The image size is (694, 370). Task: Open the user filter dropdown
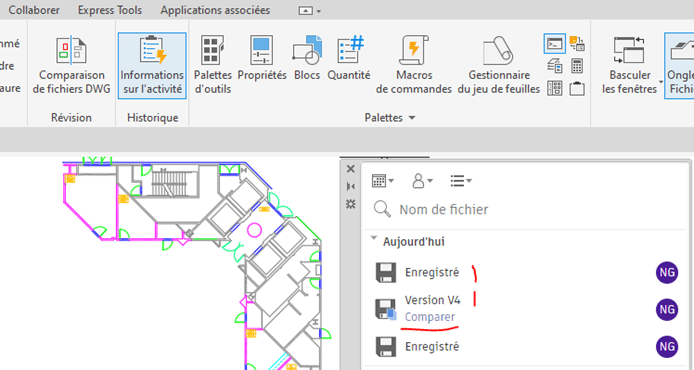(422, 181)
